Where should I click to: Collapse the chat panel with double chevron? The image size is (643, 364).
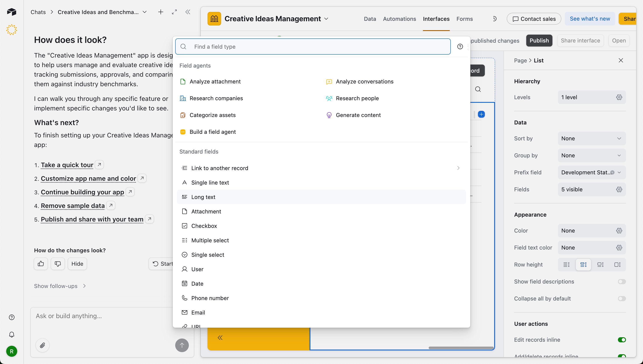pos(188,12)
